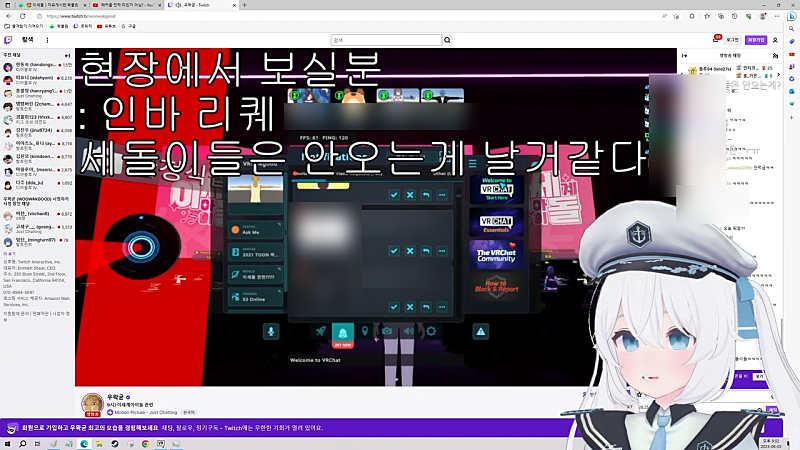This screenshot has height=450, width=800.
Task: Collapse the recommended channels sidebar
Action: (67, 55)
